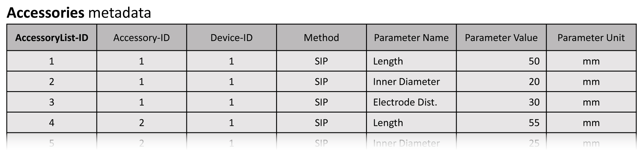Click the Parameter Unit column header
The image size is (644, 157).
591,38
